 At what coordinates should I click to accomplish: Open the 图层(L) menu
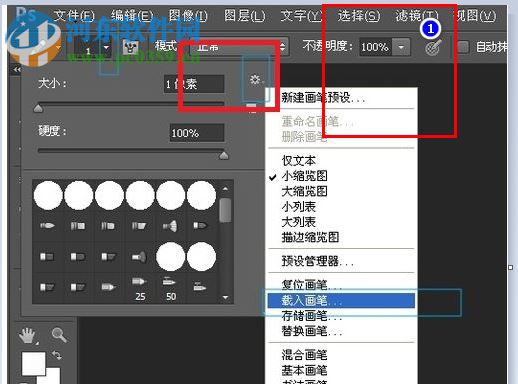(244, 15)
